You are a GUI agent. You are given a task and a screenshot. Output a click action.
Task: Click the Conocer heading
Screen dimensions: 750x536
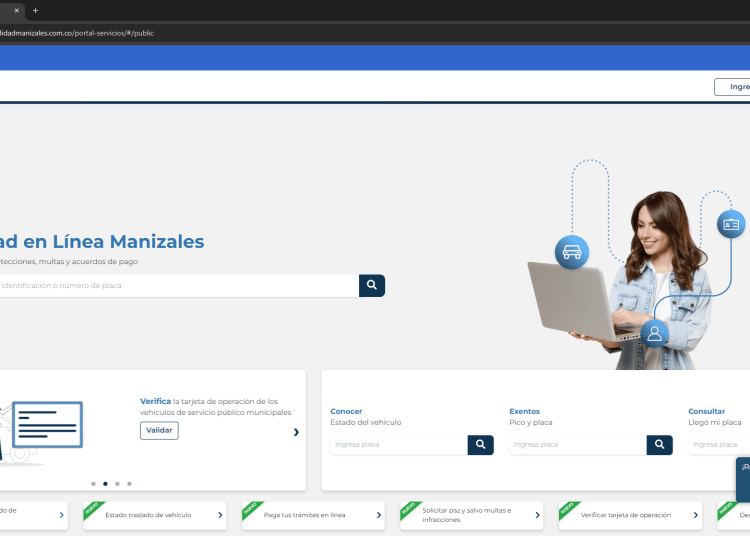click(x=346, y=411)
